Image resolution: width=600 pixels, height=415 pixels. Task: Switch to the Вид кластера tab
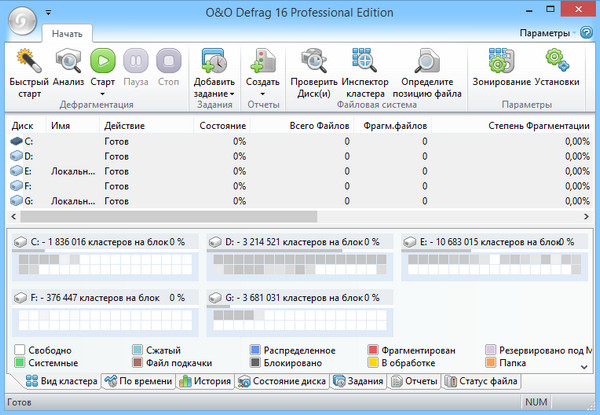coord(61,381)
